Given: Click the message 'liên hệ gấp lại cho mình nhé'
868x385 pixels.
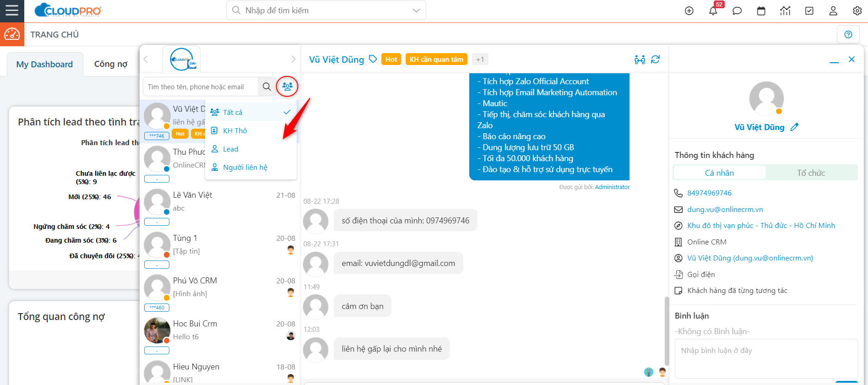Looking at the screenshot, I should tap(392, 349).
